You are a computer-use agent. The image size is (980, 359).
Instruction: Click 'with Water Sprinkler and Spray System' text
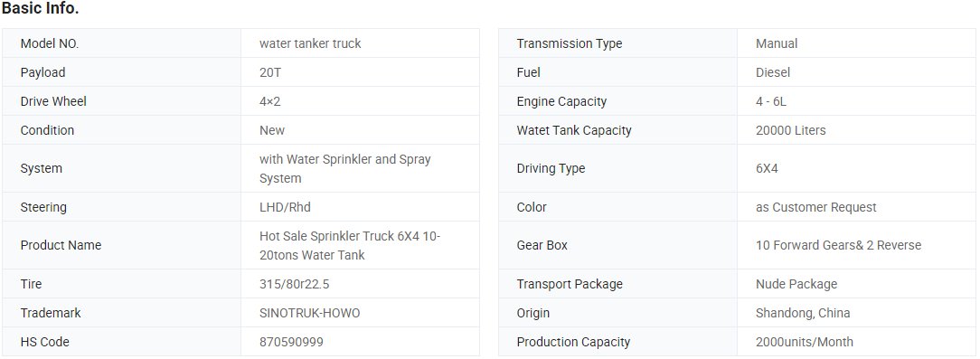pyautogui.click(x=345, y=168)
